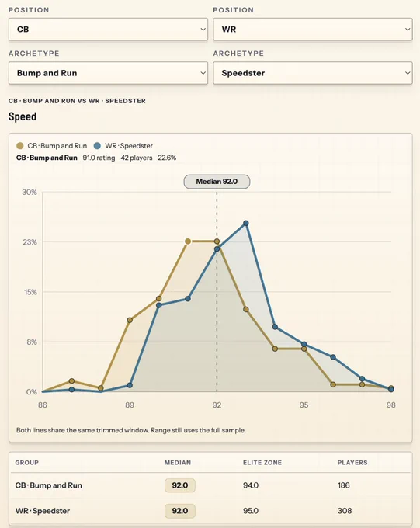Select the CB·Bump and Run table row
This screenshot has height=528, width=420.
pos(210,485)
